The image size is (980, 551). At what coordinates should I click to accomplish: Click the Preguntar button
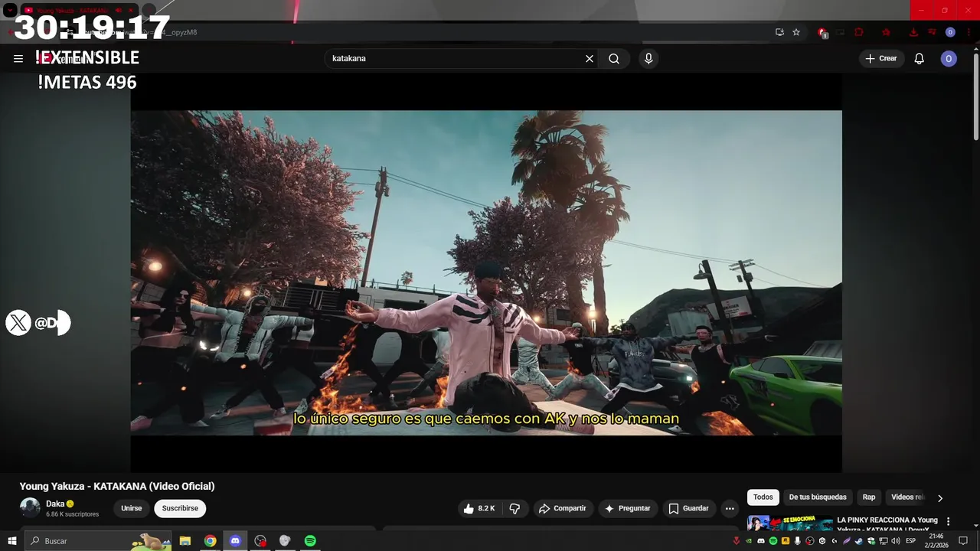(627, 508)
